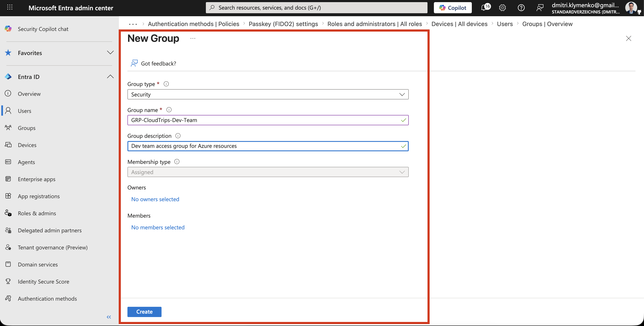Collapse the Entra ID section chevron
Image resolution: width=644 pixels, height=326 pixels.
110,77
